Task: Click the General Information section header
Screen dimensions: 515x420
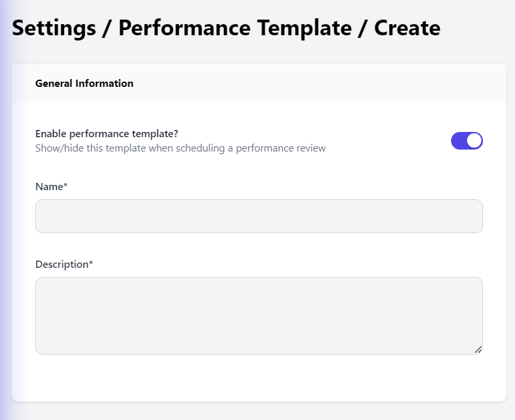Action: click(x=84, y=84)
